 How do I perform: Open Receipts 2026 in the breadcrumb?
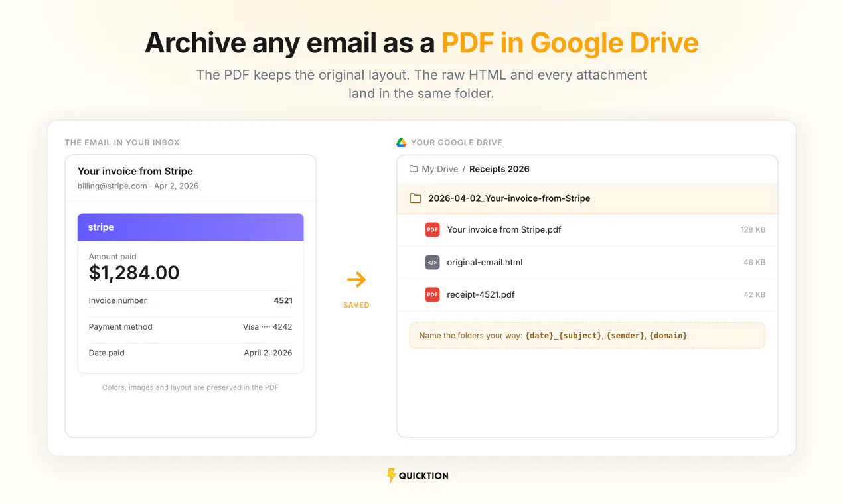tap(499, 169)
